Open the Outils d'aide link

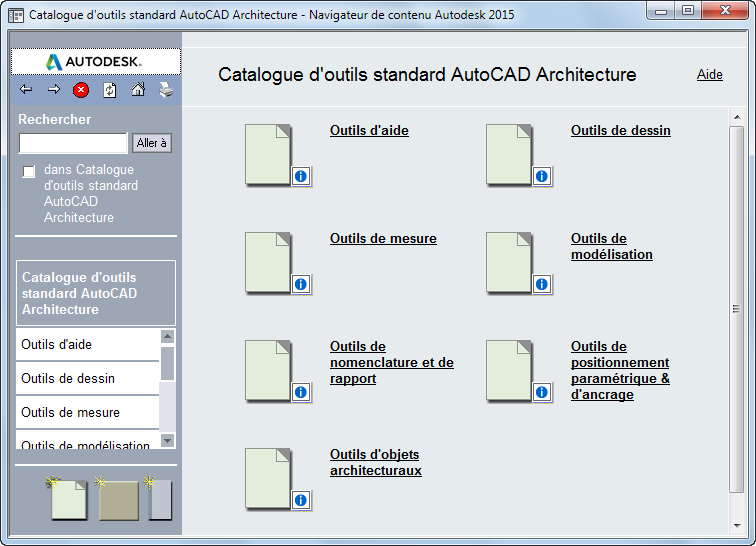click(x=369, y=130)
